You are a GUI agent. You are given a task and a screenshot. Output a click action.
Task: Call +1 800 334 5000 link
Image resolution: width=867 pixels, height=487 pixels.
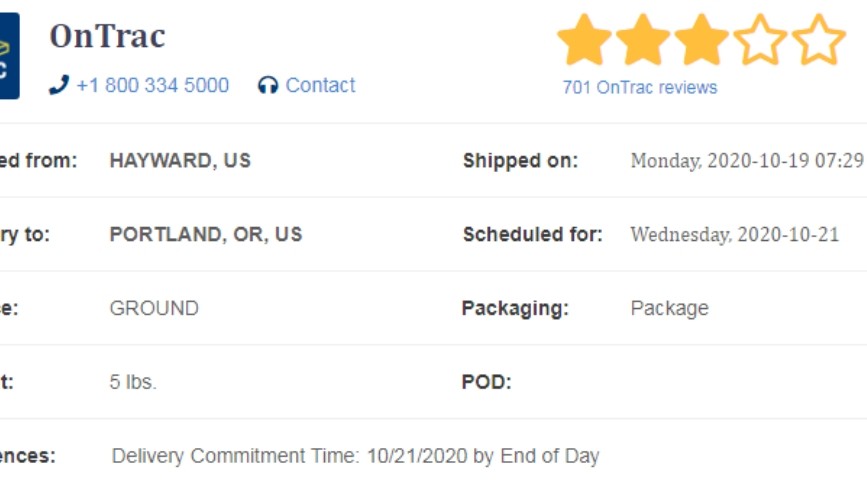[153, 85]
